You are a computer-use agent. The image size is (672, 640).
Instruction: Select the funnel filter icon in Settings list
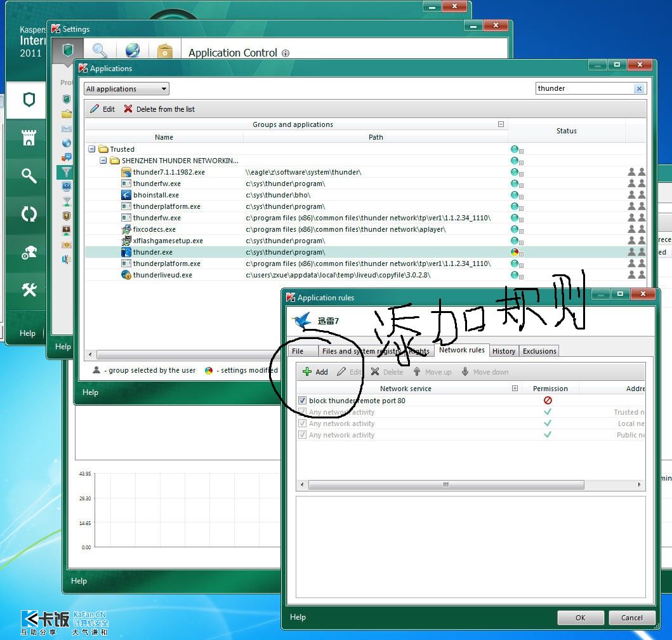(x=67, y=172)
